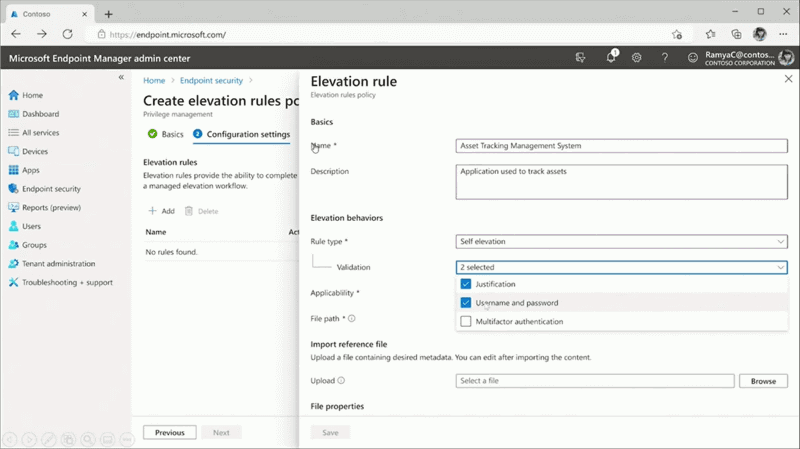This screenshot has width=800, height=449.
Task: Select Basics step tab
Action: click(165, 134)
